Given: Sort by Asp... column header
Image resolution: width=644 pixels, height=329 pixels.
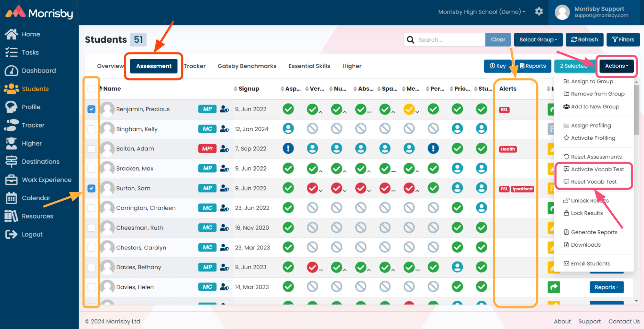Looking at the screenshot, I should [x=291, y=89].
